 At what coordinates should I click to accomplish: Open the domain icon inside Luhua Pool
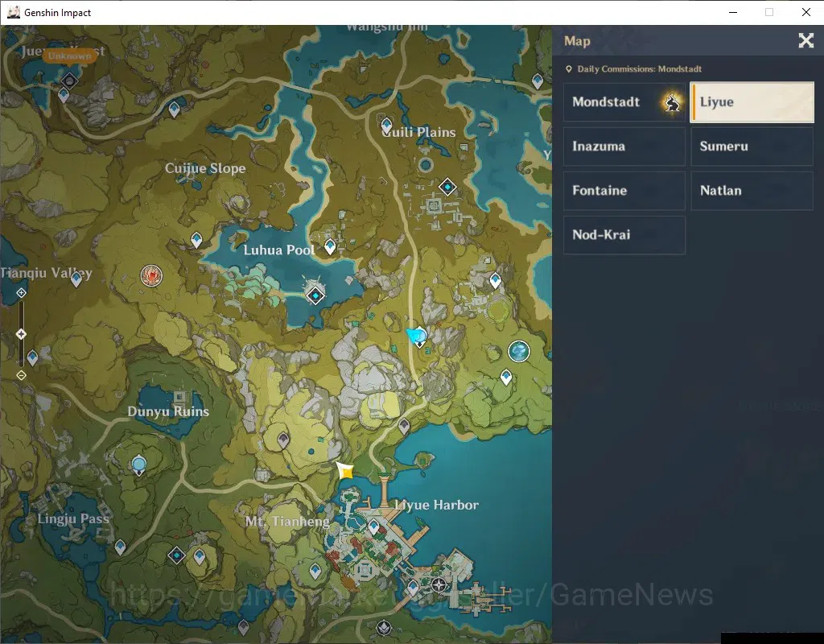315,296
